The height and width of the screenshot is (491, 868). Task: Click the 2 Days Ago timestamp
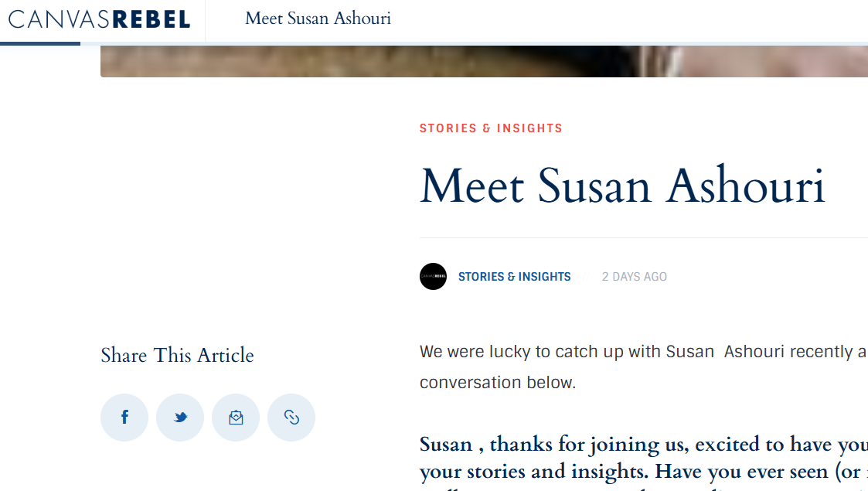click(x=635, y=277)
